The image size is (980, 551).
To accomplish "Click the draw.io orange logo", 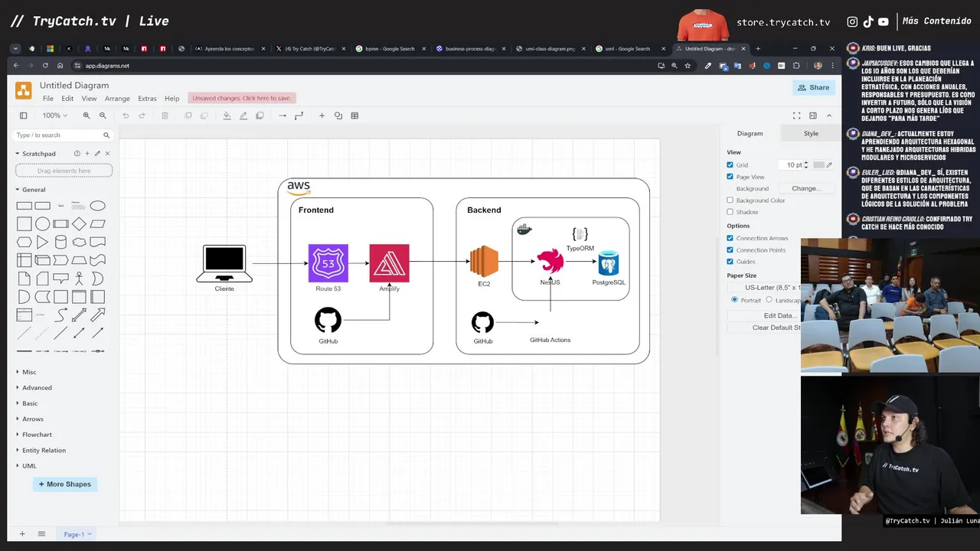I will pos(24,91).
